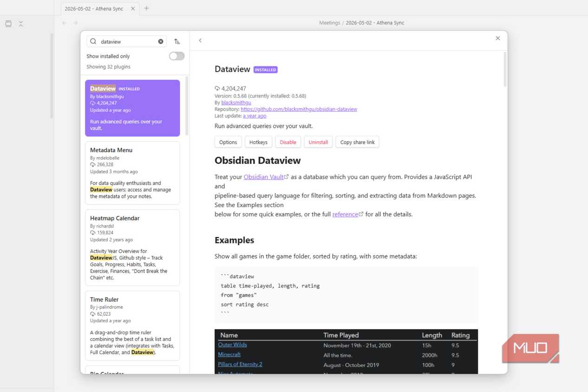
Task: Uninstall the Dataview plugin
Action: (318, 142)
